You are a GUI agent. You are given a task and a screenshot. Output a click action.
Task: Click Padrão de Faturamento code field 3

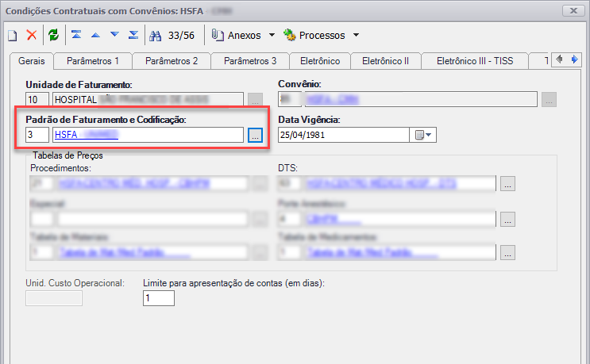tap(37, 135)
